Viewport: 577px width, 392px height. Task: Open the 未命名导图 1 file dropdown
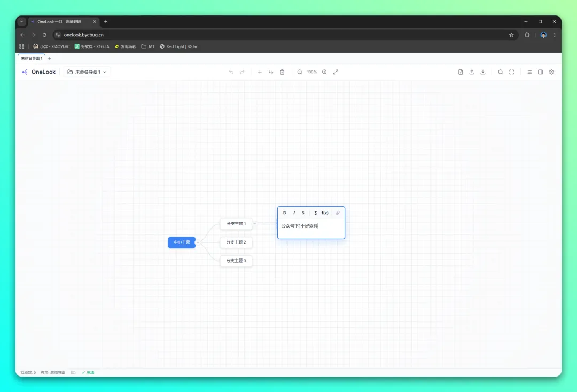(x=87, y=72)
